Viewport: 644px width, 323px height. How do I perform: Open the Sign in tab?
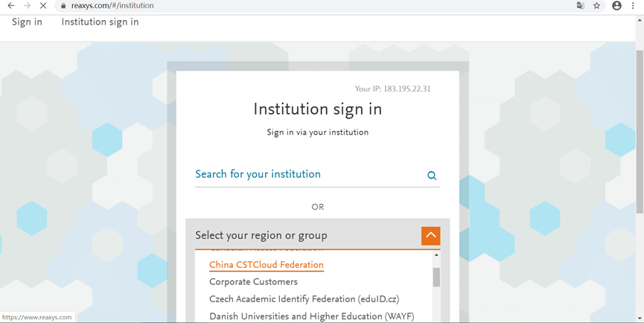pyautogui.click(x=27, y=22)
